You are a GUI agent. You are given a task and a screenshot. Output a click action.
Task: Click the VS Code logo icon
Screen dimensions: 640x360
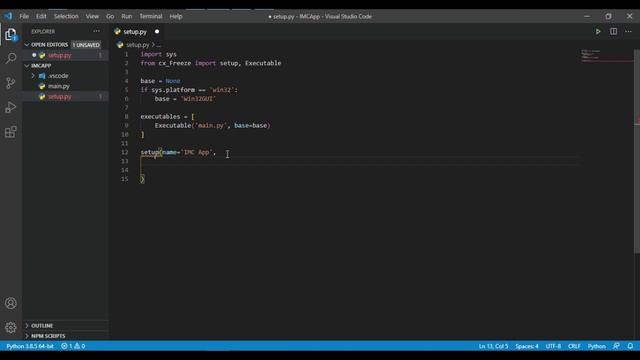[8, 16]
